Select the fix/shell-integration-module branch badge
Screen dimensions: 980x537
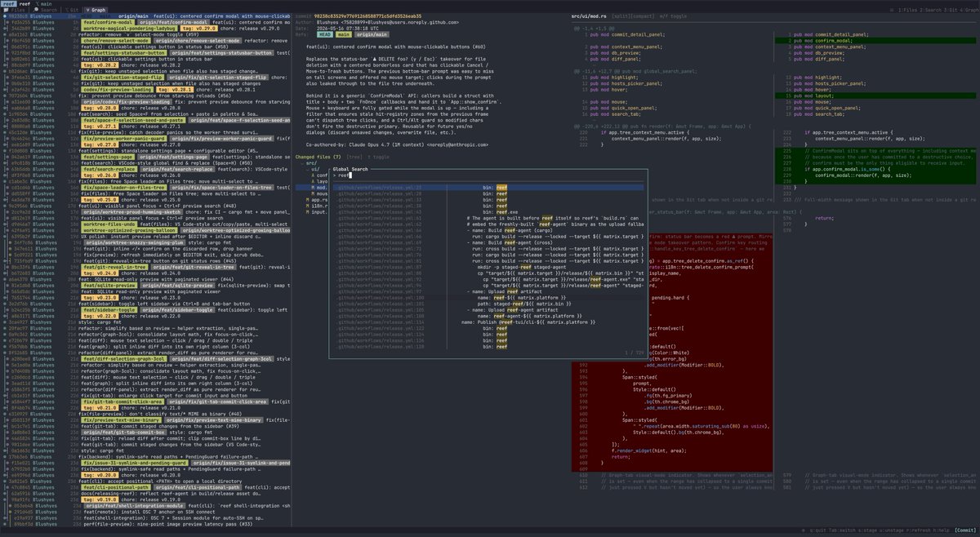(135, 506)
